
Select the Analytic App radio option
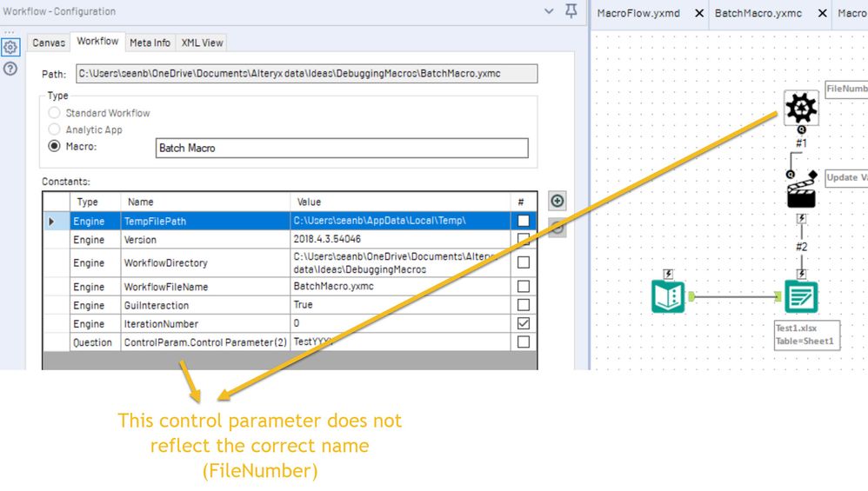pyautogui.click(x=54, y=129)
